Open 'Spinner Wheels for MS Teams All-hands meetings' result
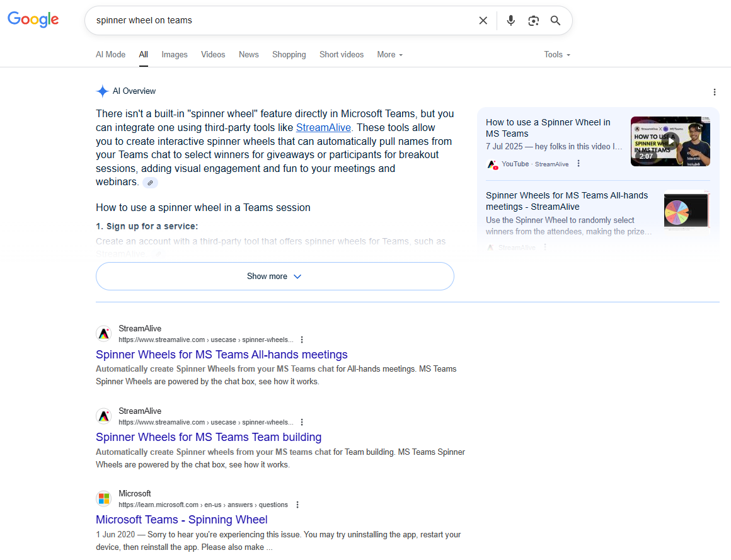731x560 pixels. (x=221, y=355)
